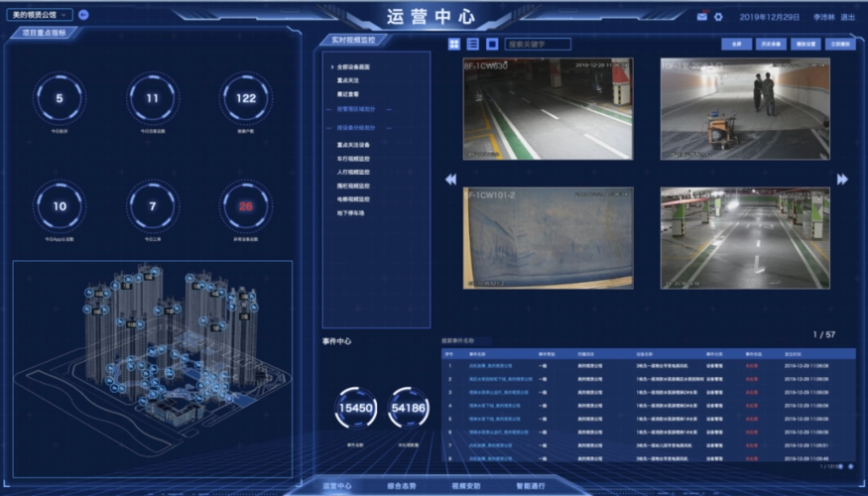Select 车行视频监控 in the device list
This screenshot has width=868, height=496.
pyautogui.click(x=353, y=158)
